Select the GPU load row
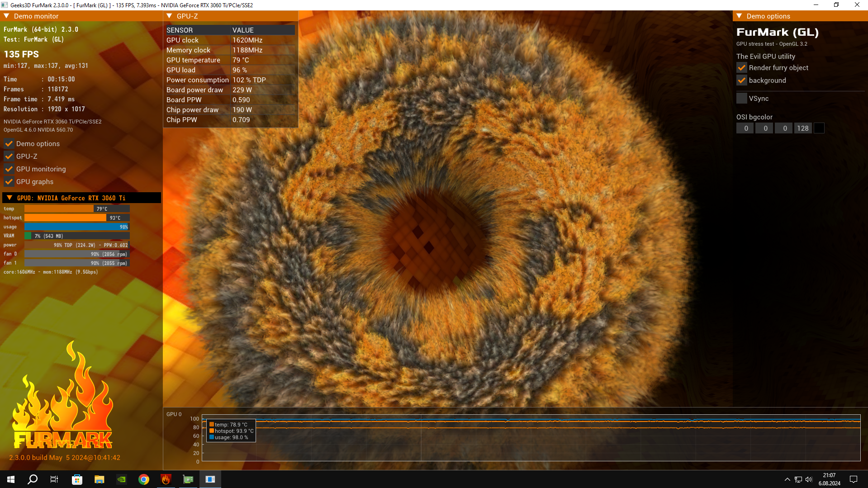The height and width of the screenshot is (488, 868). [x=230, y=70]
